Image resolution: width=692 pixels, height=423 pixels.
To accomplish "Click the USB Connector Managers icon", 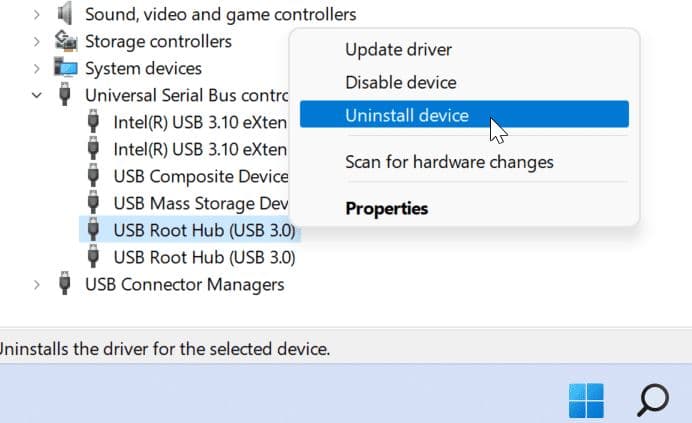I will [x=65, y=284].
